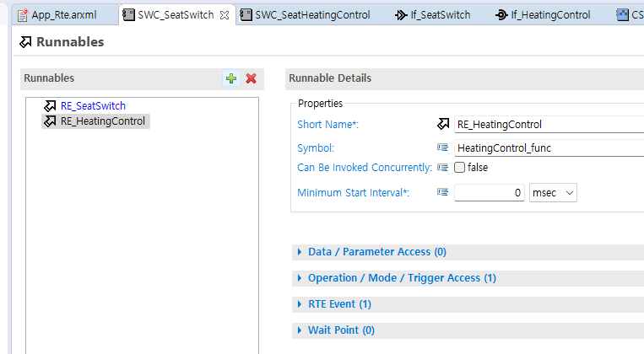This screenshot has height=354, width=644.
Task: Switch to the App_Rte.arxml tab
Action: click(64, 15)
